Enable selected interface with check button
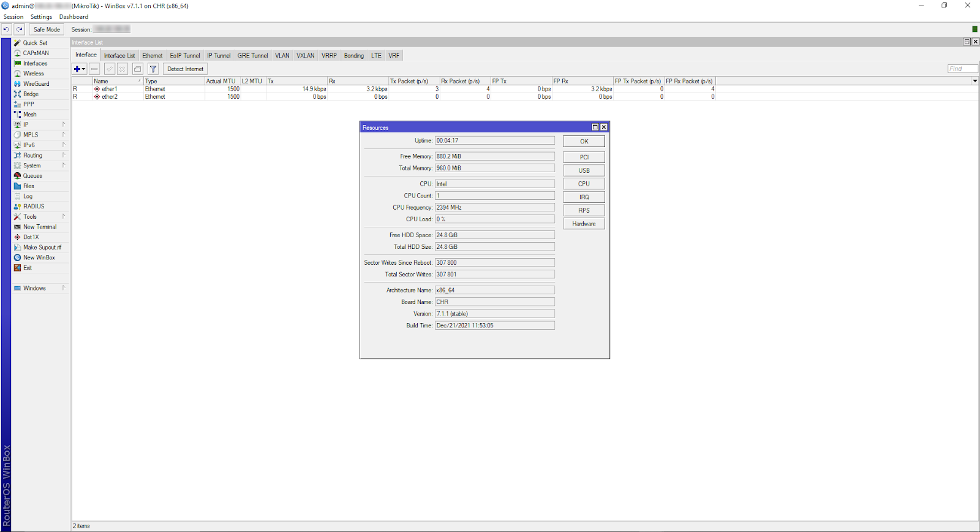Image resolution: width=980 pixels, height=532 pixels. (110, 69)
